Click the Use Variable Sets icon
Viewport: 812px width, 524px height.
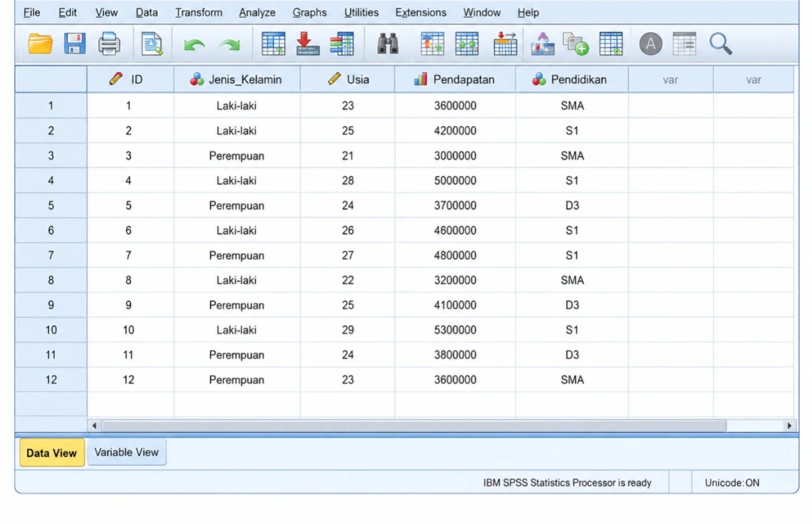coord(684,44)
